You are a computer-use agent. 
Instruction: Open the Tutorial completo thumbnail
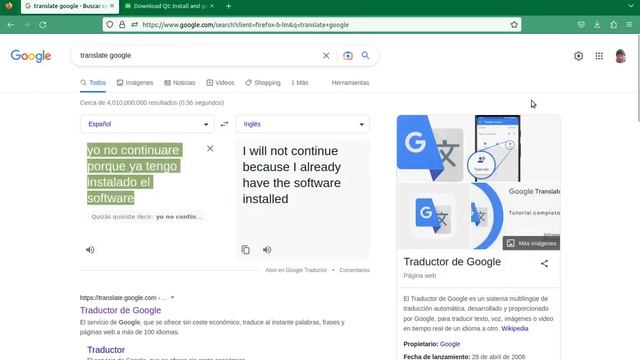click(516, 216)
